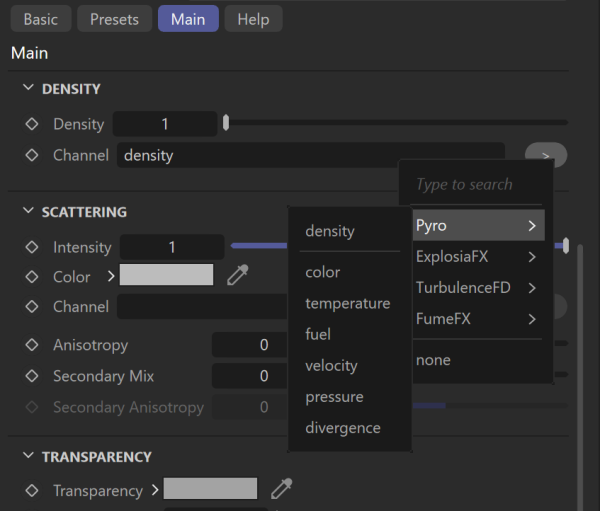
Task: Open the Density Channel picker arrow button
Action: tap(546, 155)
